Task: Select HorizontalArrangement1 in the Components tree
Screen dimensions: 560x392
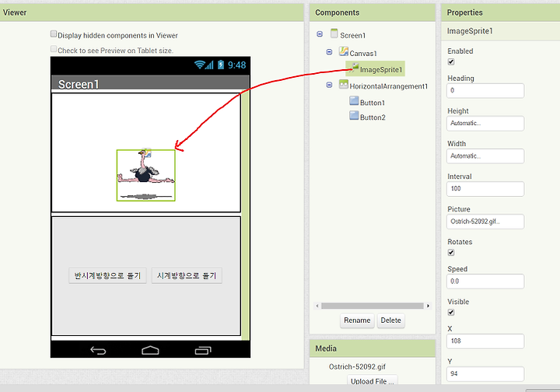Action: [x=388, y=86]
